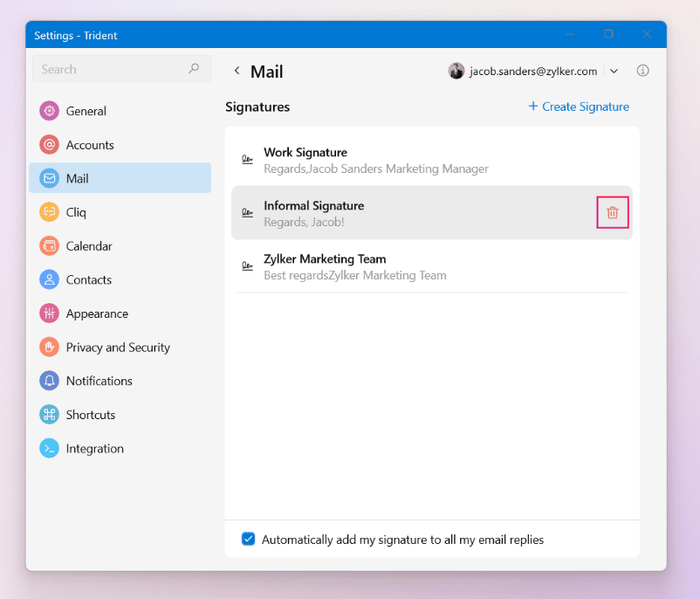Click the General settings gear icon

tap(50, 111)
